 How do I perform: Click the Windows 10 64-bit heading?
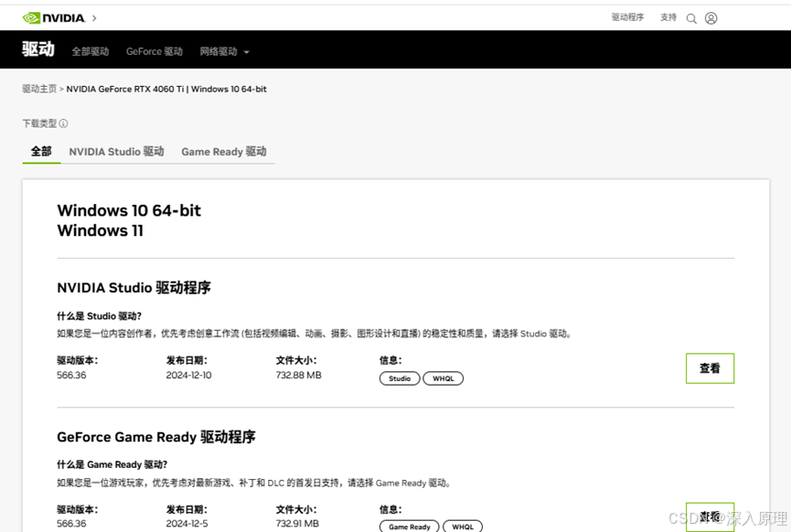point(129,210)
